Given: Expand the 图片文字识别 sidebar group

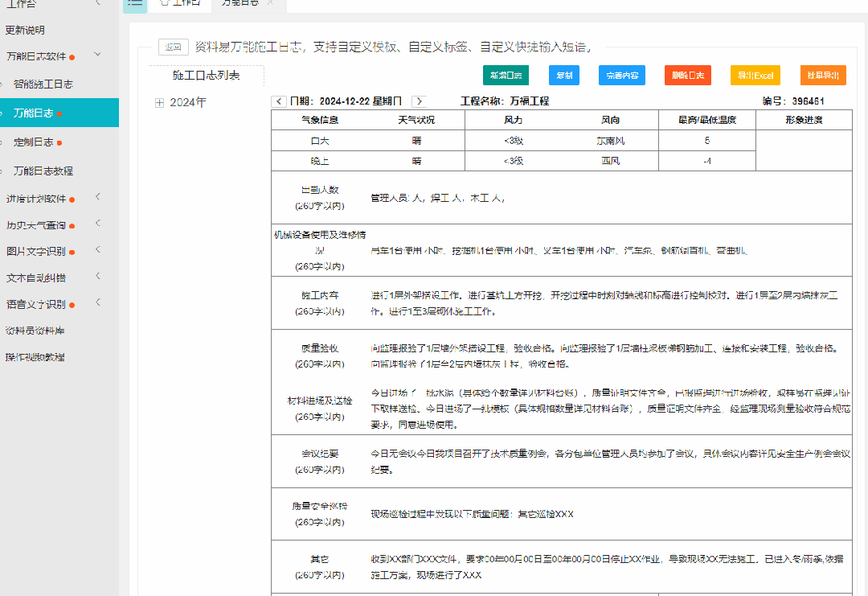Looking at the screenshot, I should point(98,249).
